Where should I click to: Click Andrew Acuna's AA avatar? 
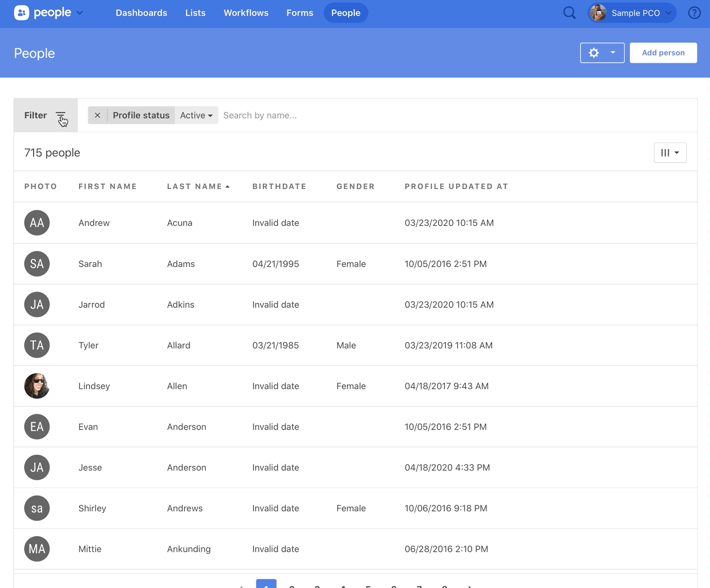(37, 223)
